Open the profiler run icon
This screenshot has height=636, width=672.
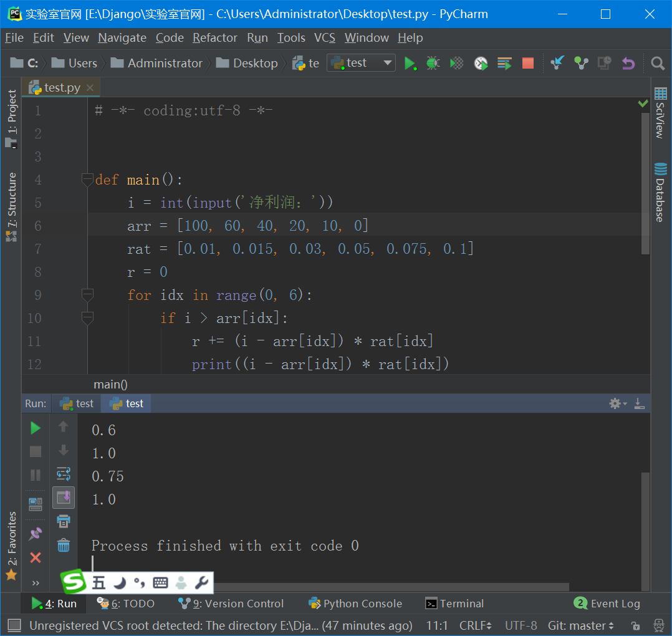click(x=481, y=64)
